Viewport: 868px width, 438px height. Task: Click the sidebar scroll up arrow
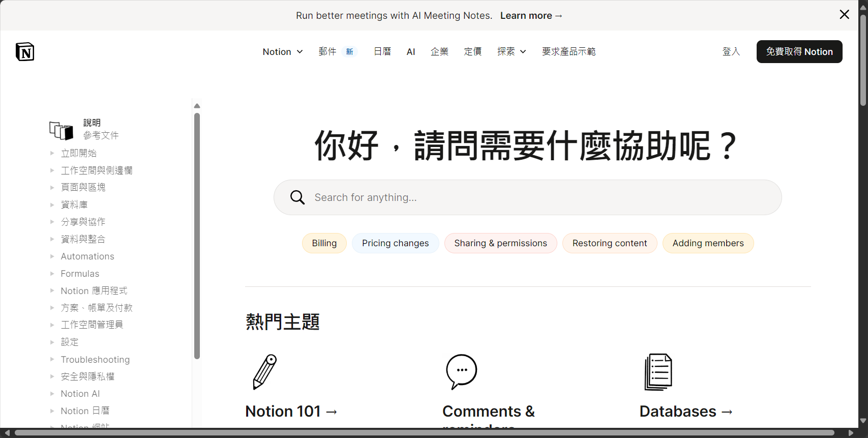(197, 106)
